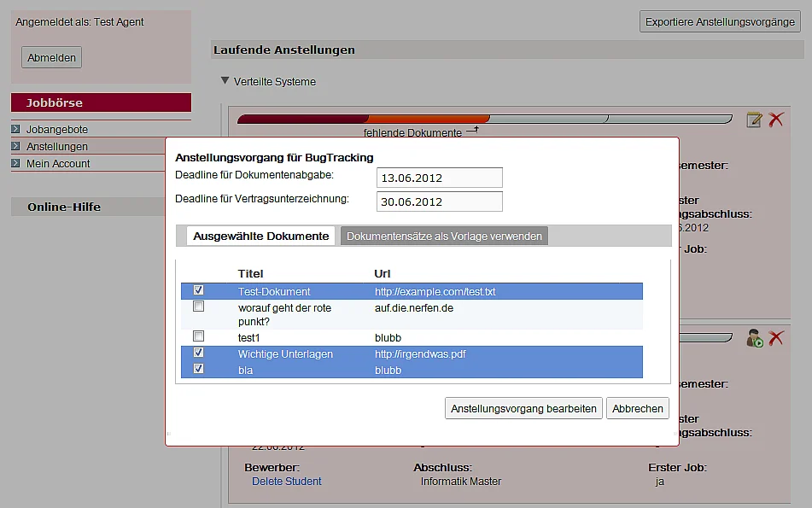Check the 'worauf geht der rote punkt?' checkbox

[x=198, y=306]
